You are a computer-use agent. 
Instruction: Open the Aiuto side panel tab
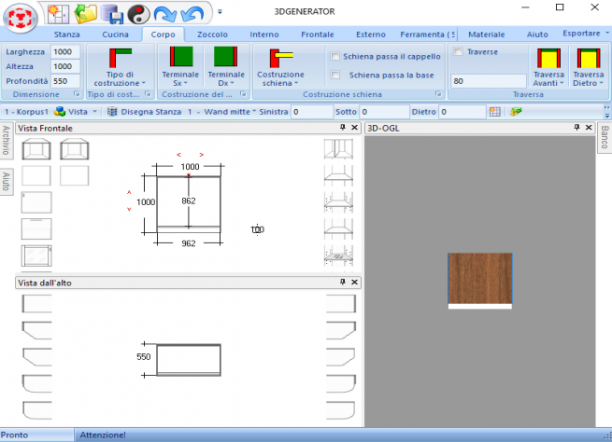tap(6, 182)
